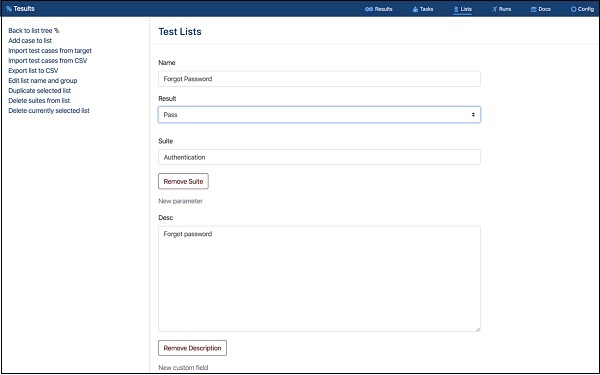Click the Test Lists heading

(180, 32)
